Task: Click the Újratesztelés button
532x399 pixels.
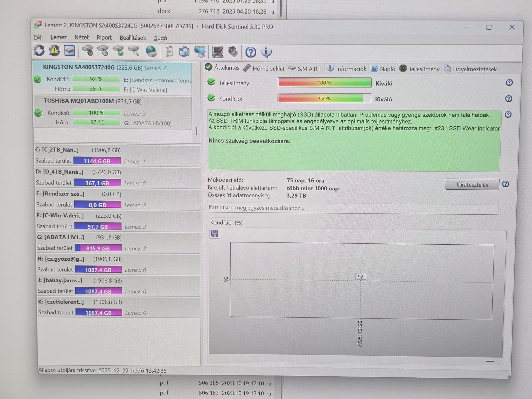Action: tap(472, 185)
